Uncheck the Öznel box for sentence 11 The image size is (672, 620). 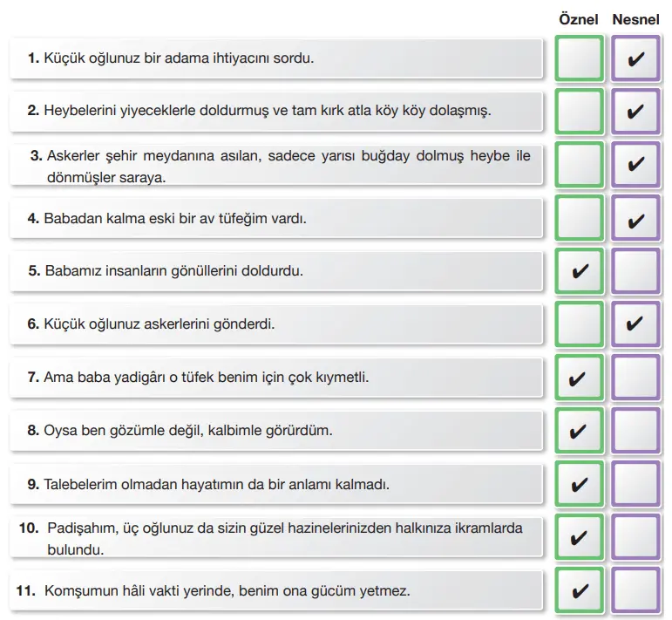579,590
